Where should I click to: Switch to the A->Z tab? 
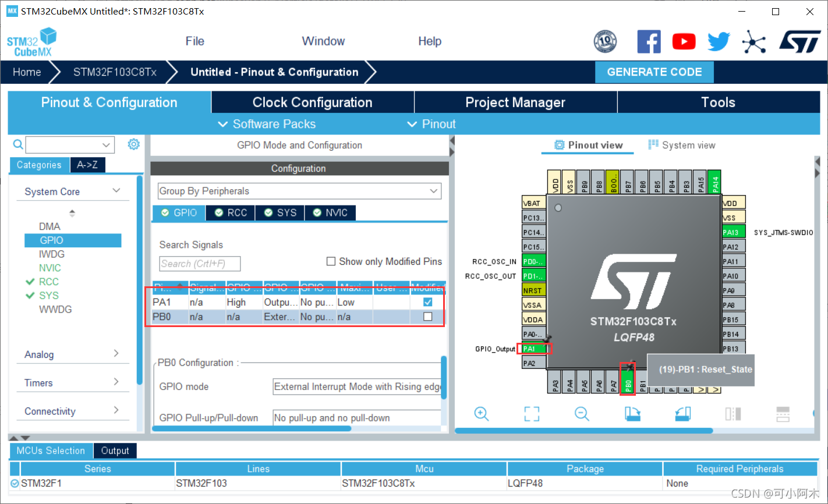click(87, 165)
